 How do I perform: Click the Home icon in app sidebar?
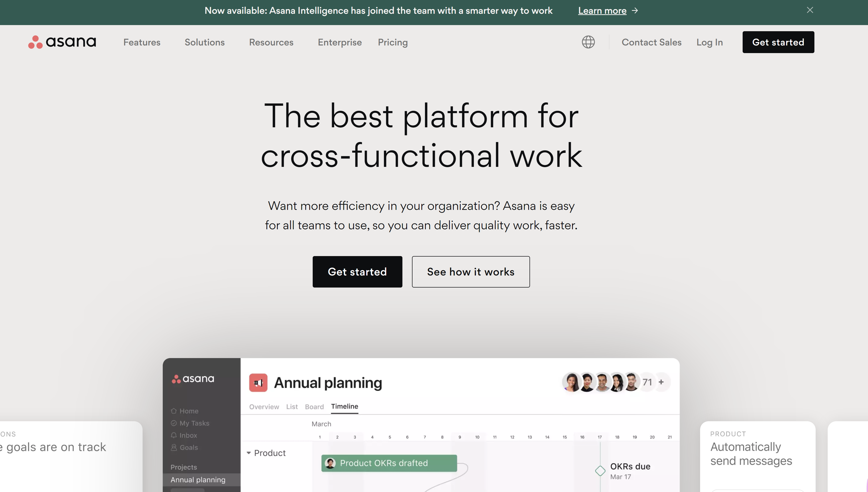click(x=174, y=411)
